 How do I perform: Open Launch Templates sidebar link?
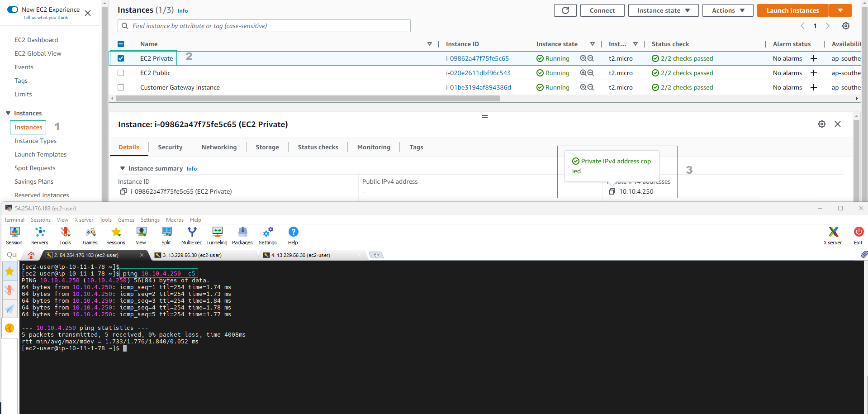(40, 154)
